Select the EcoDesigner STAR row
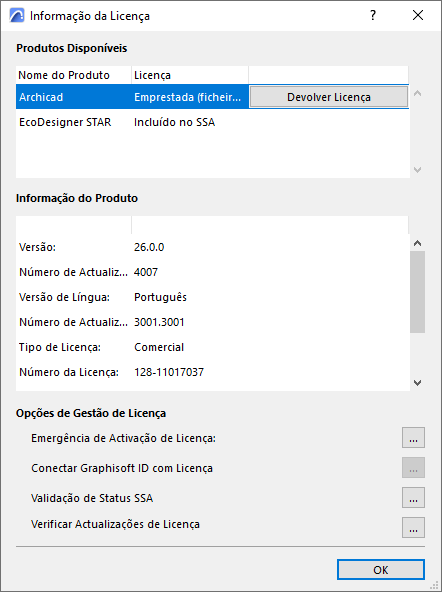 click(212, 122)
